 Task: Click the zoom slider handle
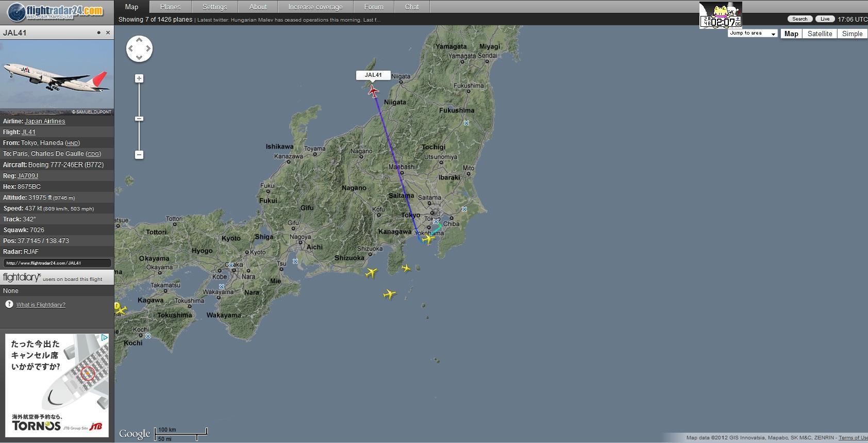pyautogui.click(x=139, y=119)
